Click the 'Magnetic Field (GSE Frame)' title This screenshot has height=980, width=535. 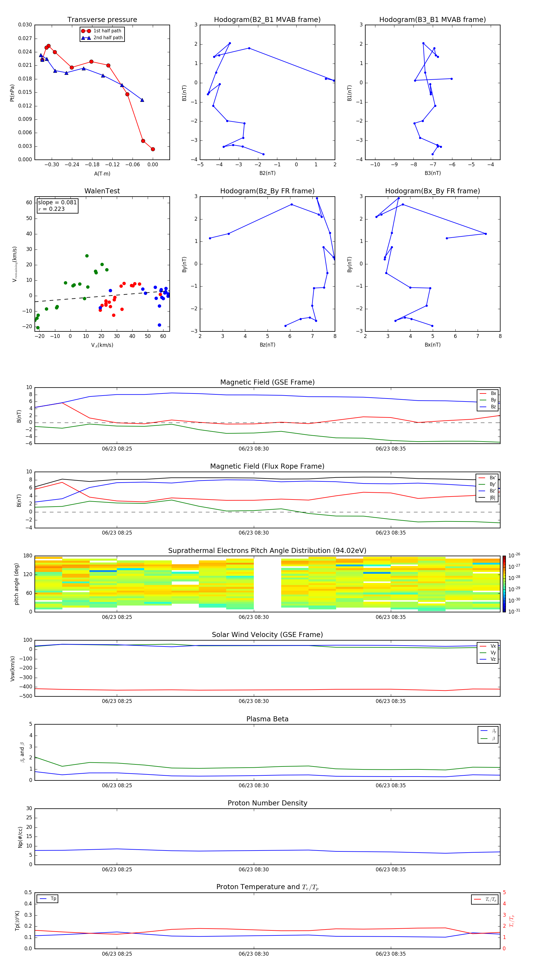[267, 382]
